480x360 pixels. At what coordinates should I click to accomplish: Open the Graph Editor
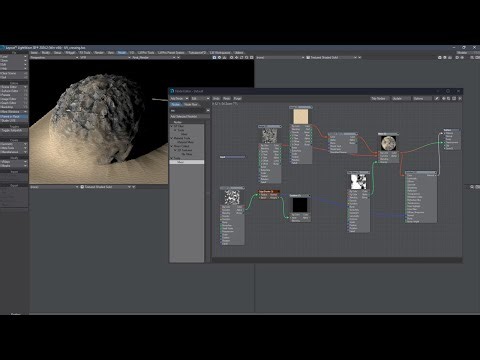tap(14, 103)
